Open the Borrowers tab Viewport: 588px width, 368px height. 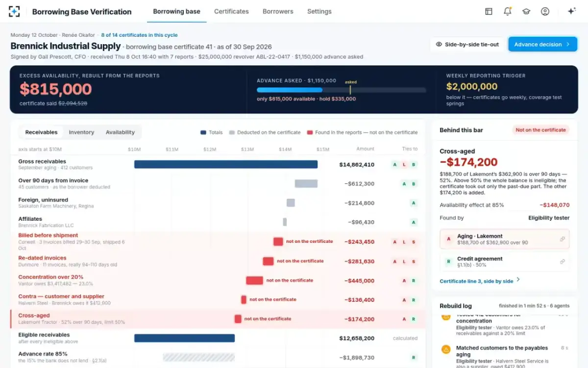[x=278, y=11]
